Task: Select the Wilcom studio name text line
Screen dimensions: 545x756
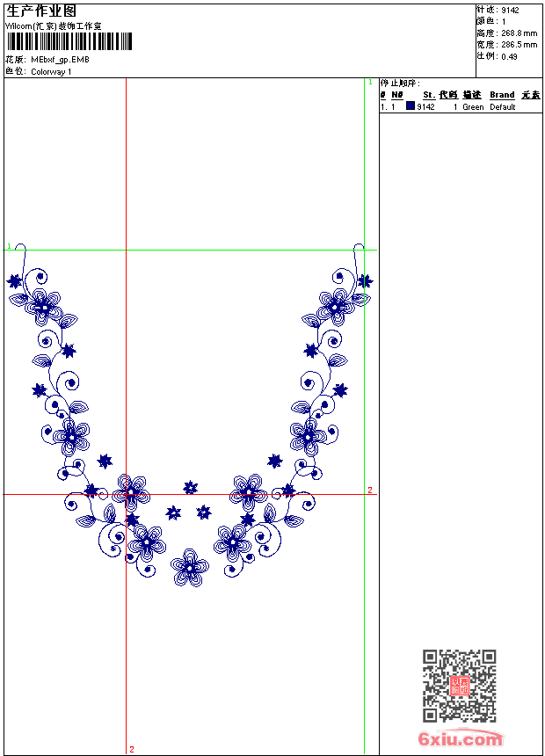Action: [x=54, y=26]
